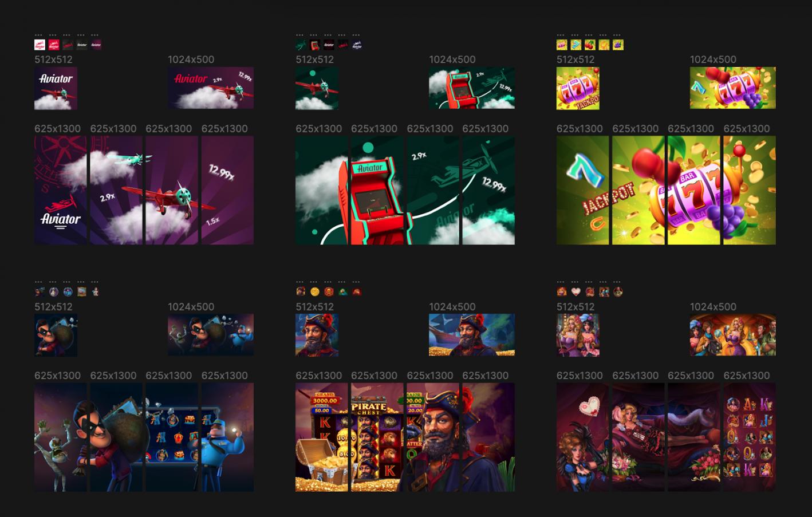
Task: Select the small red arcade cabinet icon
Action: pos(315,45)
